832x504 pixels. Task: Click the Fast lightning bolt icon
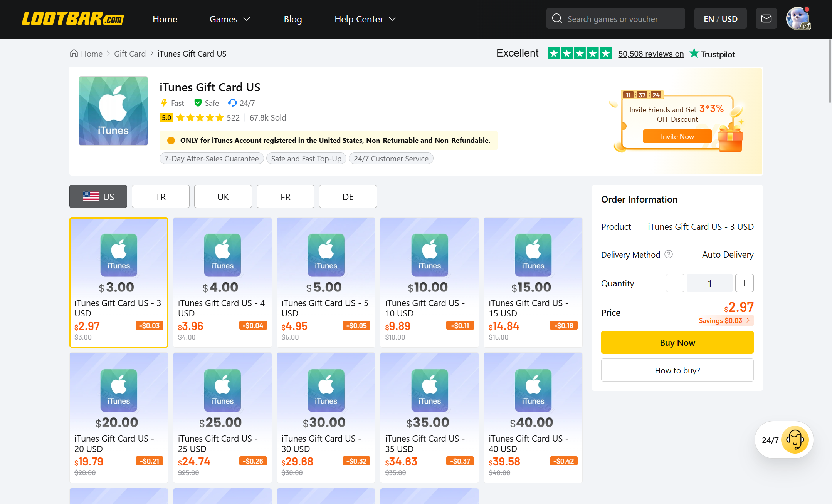click(164, 103)
